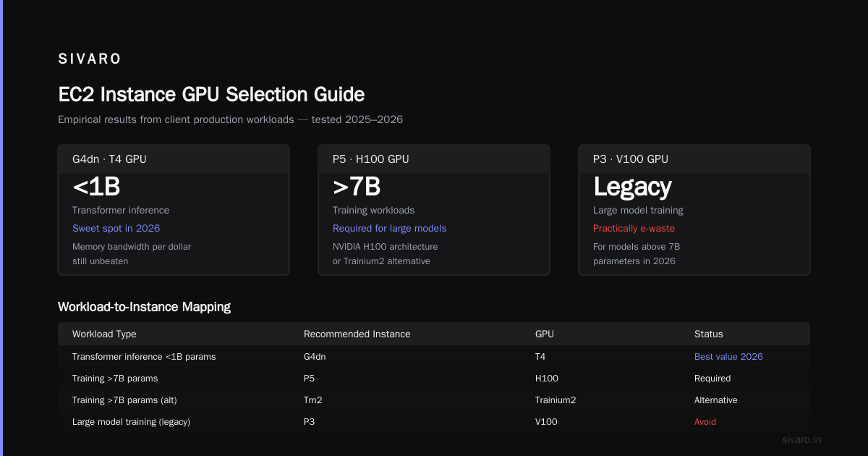
Task: Click the 'P3 · V100 GPU' card header
Action: [x=694, y=159]
